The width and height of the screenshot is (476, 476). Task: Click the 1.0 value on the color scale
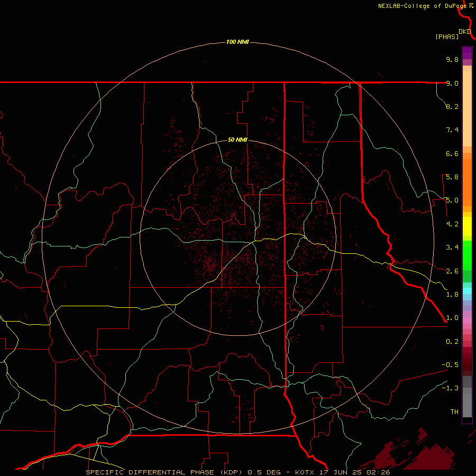click(452, 318)
